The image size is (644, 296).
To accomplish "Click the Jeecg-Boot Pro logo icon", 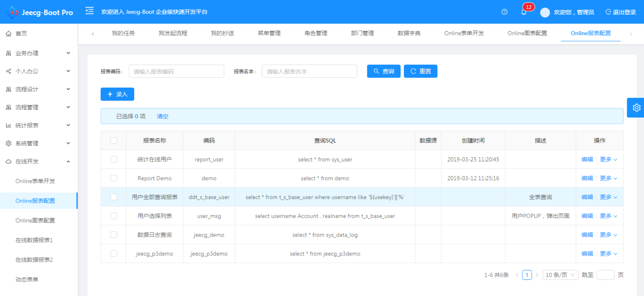I will pos(12,12).
